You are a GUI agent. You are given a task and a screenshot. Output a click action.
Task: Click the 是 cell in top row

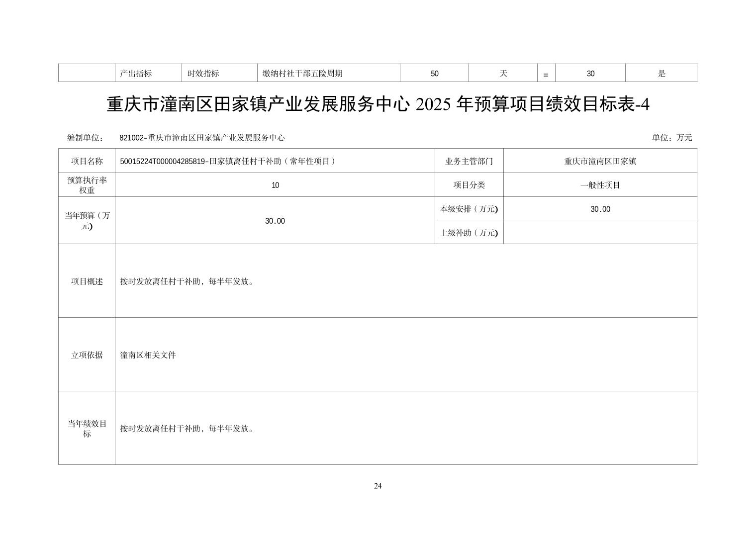pos(661,74)
